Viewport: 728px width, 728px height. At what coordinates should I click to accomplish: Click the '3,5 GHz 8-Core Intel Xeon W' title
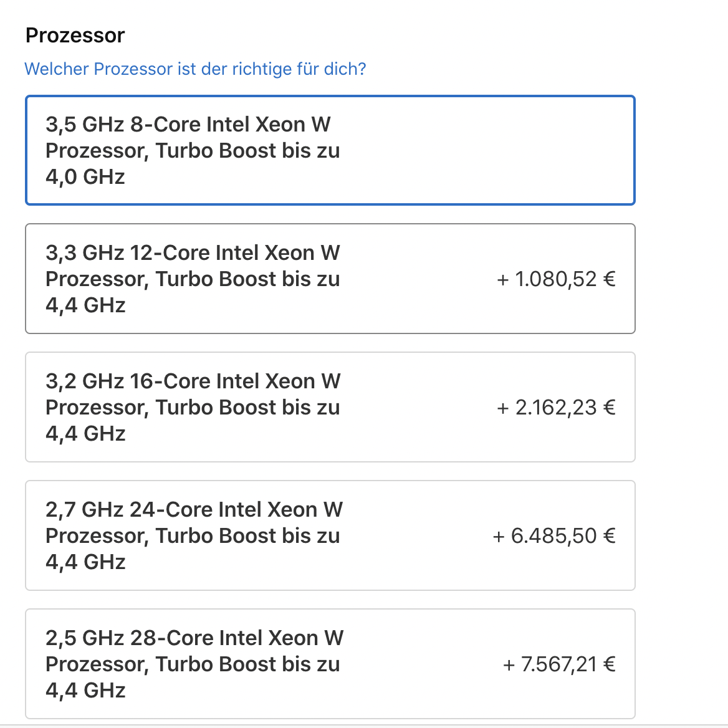[188, 125]
